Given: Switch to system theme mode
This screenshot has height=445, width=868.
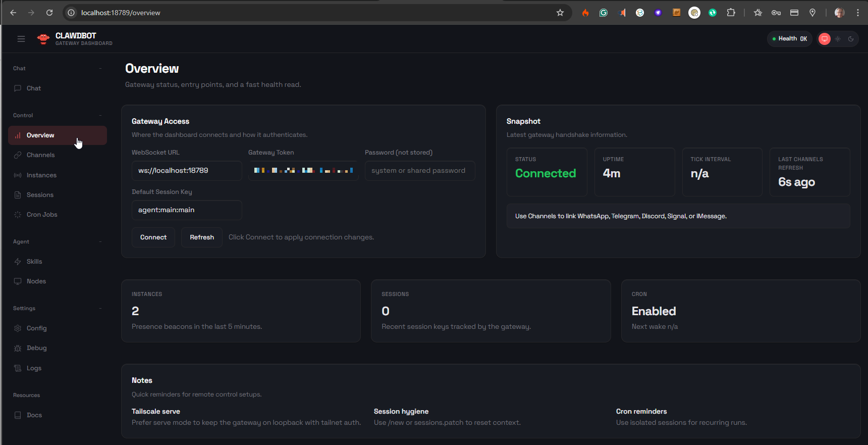Looking at the screenshot, I should 825,39.
